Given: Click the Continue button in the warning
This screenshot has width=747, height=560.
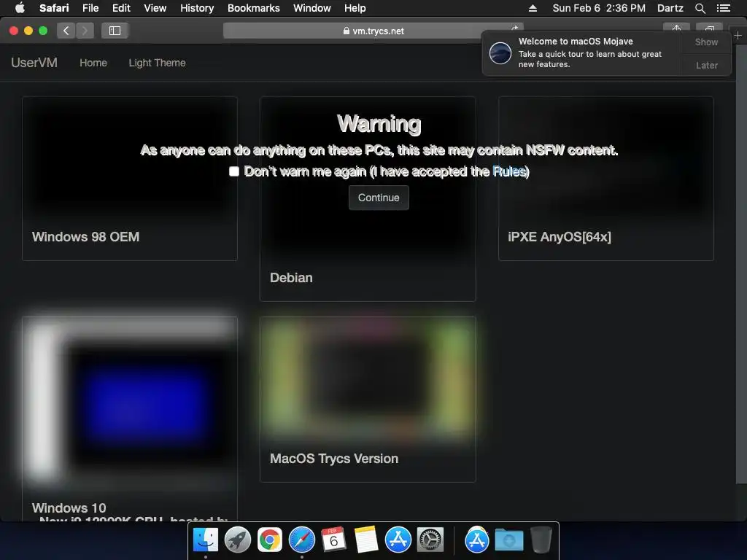Looking at the screenshot, I should tap(379, 198).
